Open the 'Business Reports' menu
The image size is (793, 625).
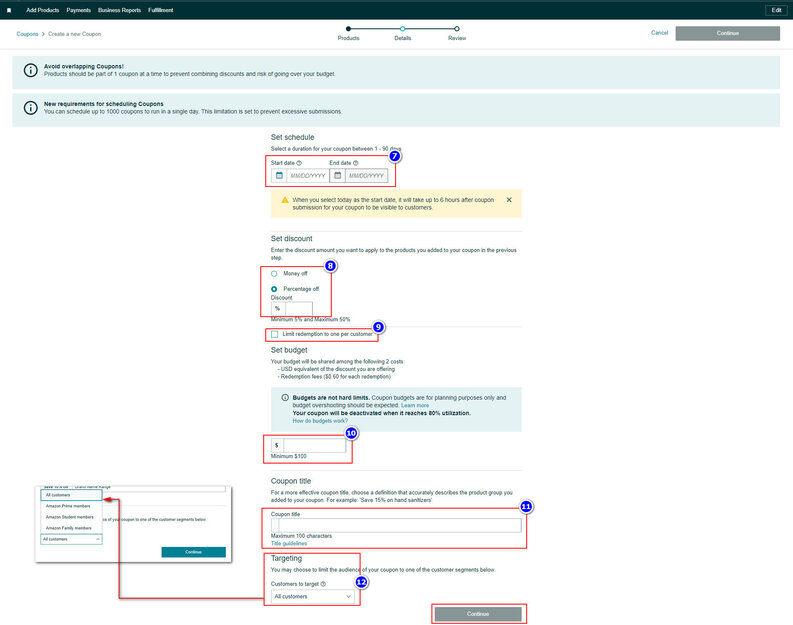pyautogui.click(x=119, y=10)
